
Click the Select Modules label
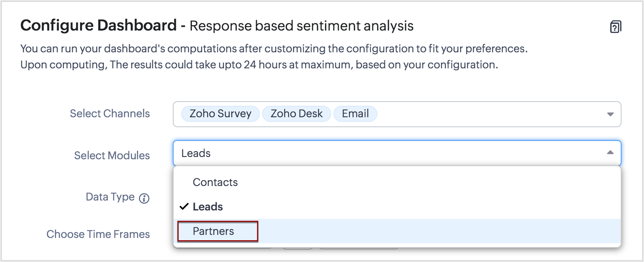pos(112,155)
